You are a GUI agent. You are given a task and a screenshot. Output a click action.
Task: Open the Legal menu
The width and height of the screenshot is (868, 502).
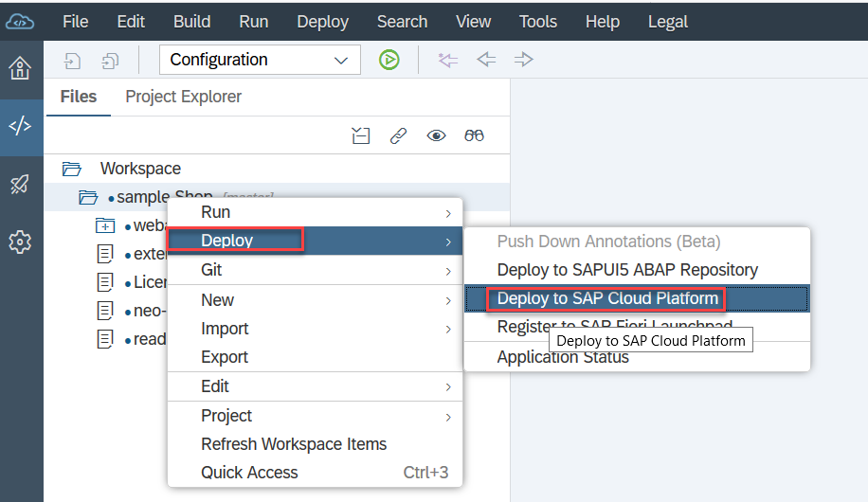(x=668, y=22)
